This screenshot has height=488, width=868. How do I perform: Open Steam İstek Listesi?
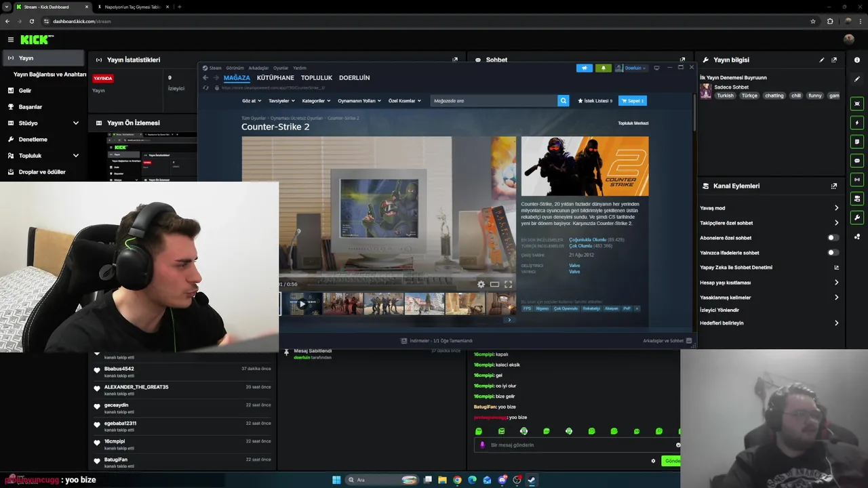595,101
